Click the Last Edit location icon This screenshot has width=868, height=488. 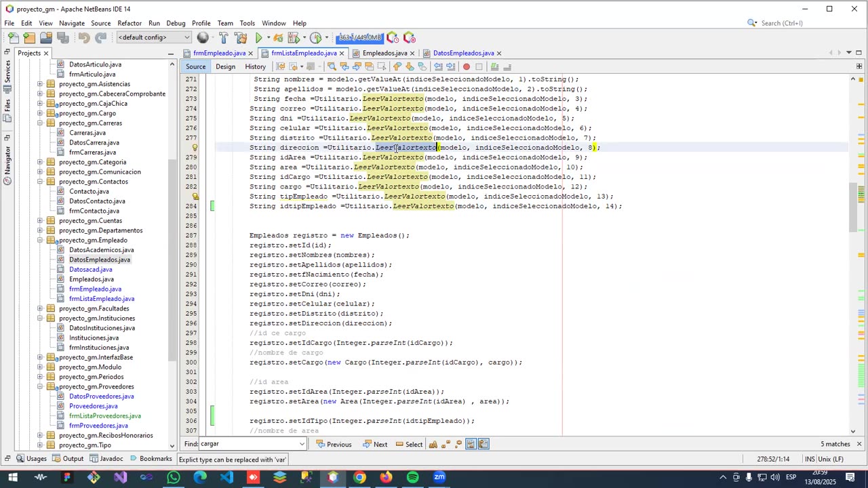[x=281, y=66]
